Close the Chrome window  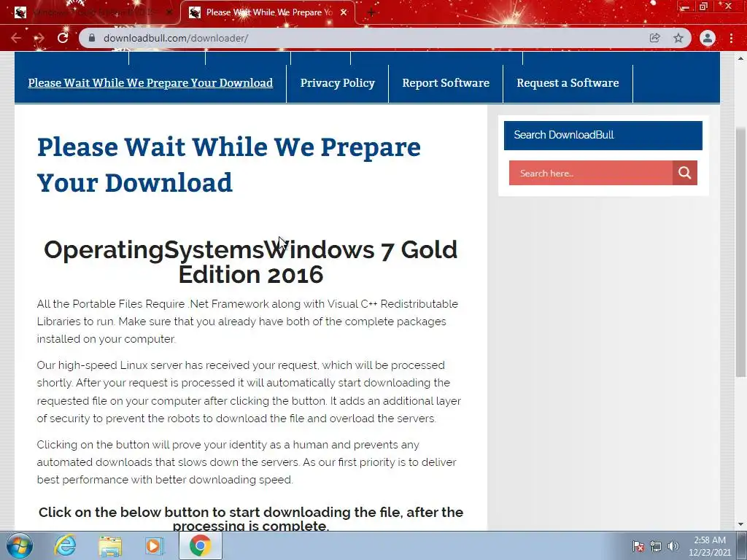[x=729, y=7]
